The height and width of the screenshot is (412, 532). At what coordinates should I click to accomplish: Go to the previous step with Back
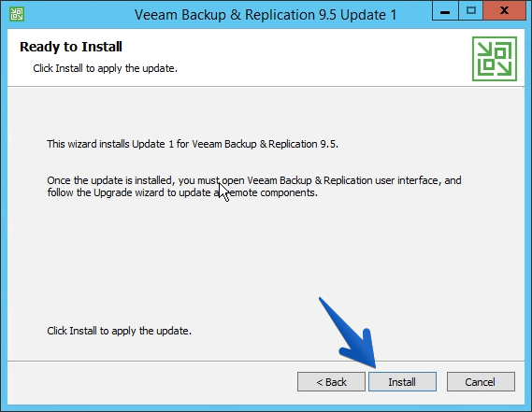coord(331,382)
